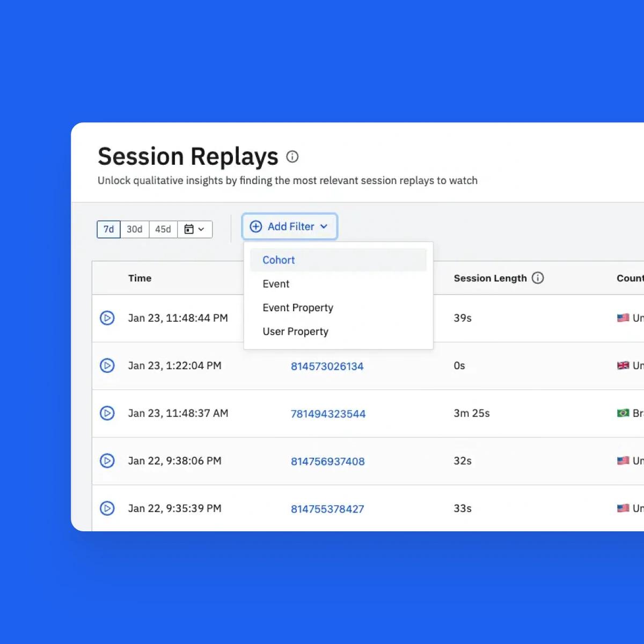The height and width of the screenshot is (644, 644).
Task: Play the Jan 23, 1:22:04 PM session replay
Action: (107, 366)
